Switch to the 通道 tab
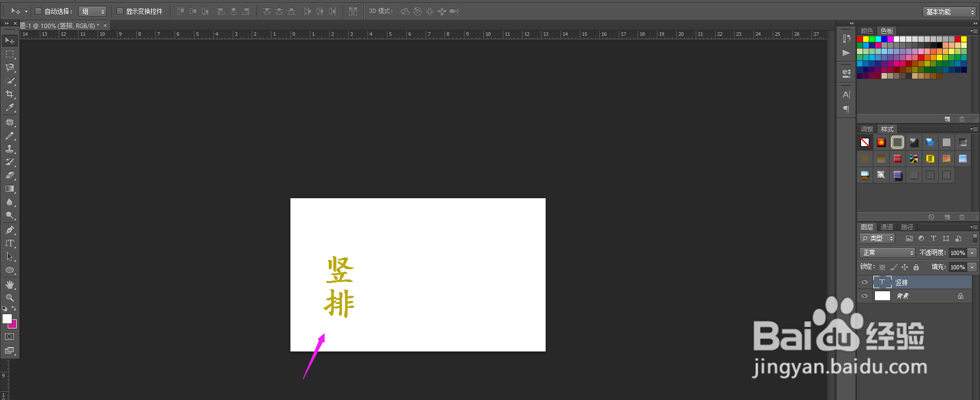The width and height of the screenshot is (980, 400). [x=887, y=227]
